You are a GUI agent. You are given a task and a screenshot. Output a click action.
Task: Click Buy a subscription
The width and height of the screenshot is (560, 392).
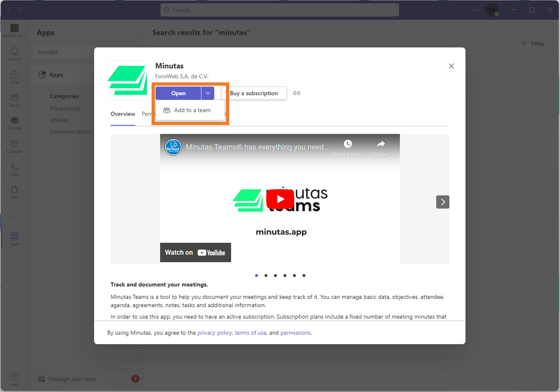(254, 93)
